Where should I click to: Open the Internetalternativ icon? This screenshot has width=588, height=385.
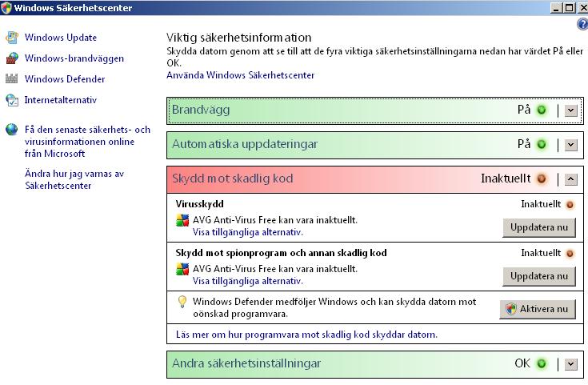(12, 100)
